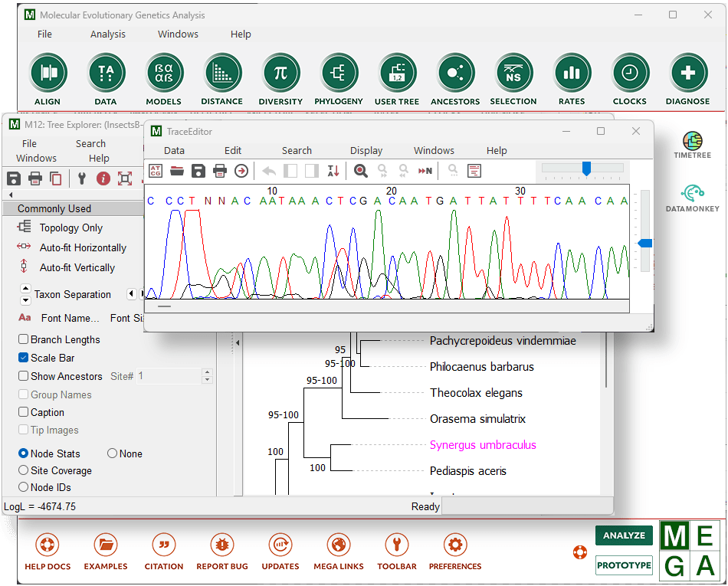
Task: Open DATAMONKEY from the right sidebar
Action: pos(692,198)
